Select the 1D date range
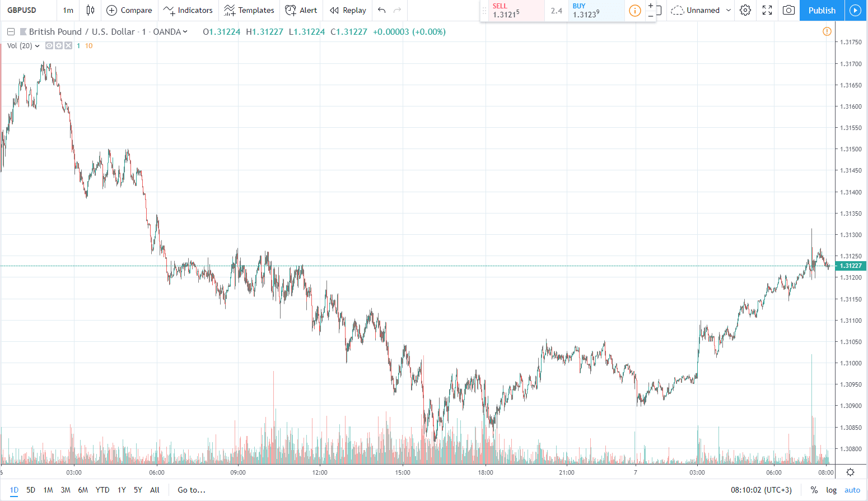Screen dimensions: 868x501 [14, 490]
